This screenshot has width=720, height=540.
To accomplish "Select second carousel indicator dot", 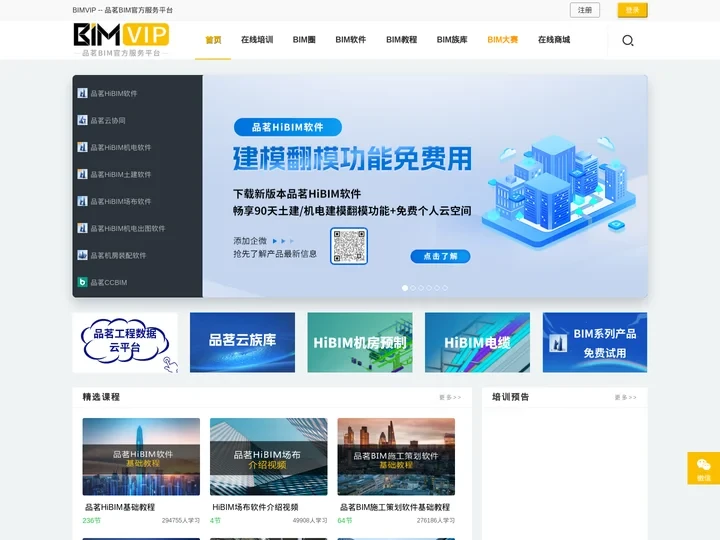I will point(413,288).
